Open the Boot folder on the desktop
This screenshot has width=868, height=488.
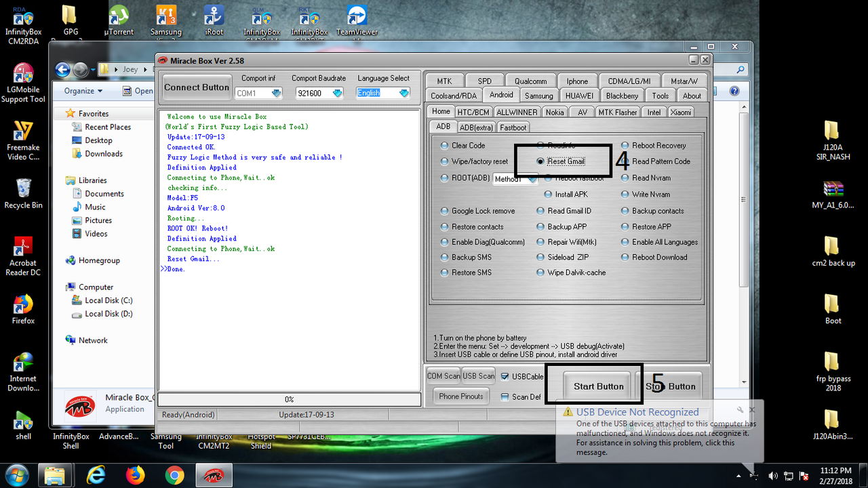tap(833, 310)
